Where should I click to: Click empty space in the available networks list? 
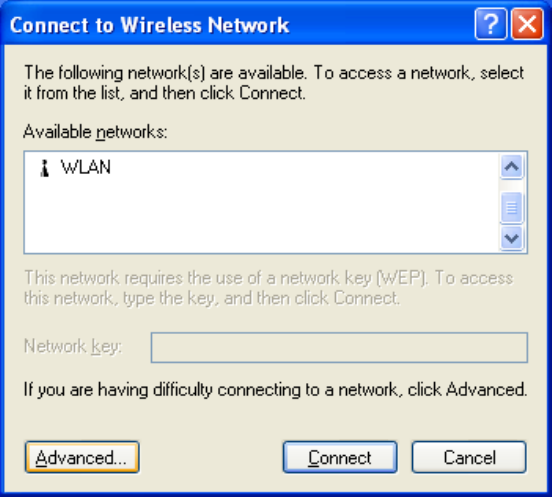point(262,215)
